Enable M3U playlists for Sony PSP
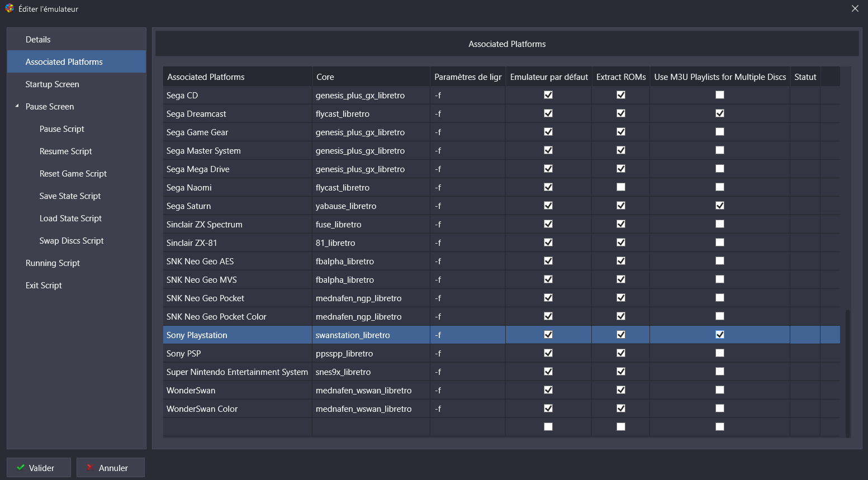This screenshot has width=868, height=480. tap(720, 353)
